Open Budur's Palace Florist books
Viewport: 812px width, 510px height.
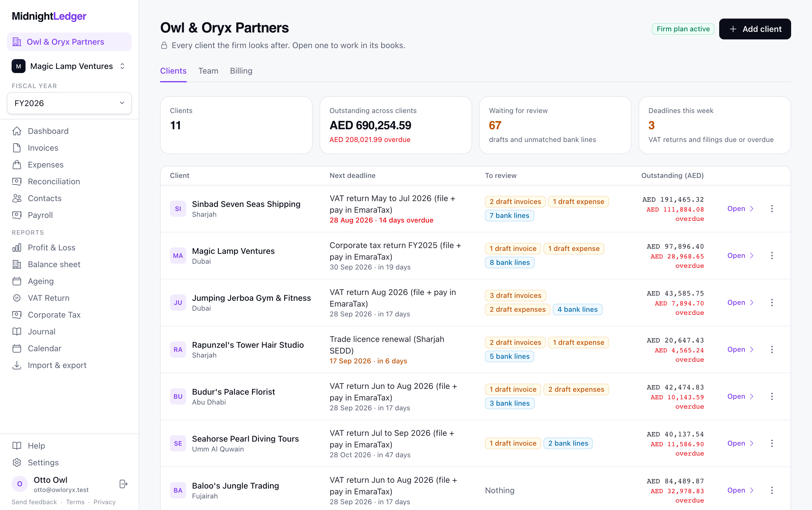[740, 396]
